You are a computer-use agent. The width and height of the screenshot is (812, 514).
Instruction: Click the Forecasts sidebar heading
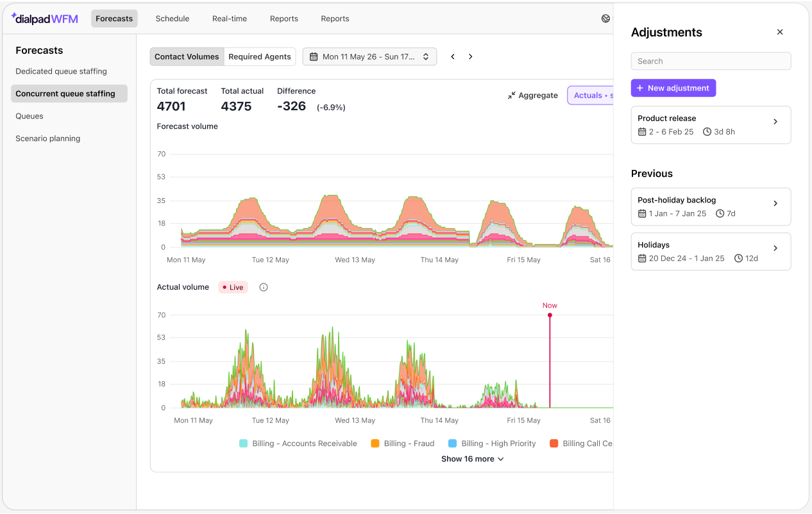tap(39, 50)
